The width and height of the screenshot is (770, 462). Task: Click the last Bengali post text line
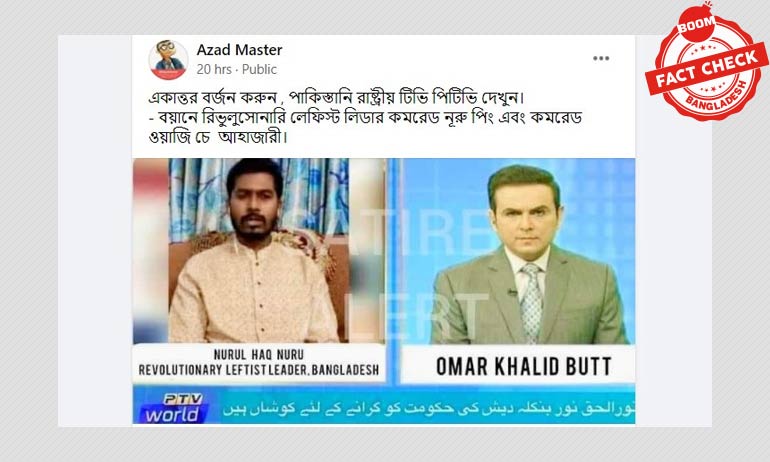pos(218,137)
